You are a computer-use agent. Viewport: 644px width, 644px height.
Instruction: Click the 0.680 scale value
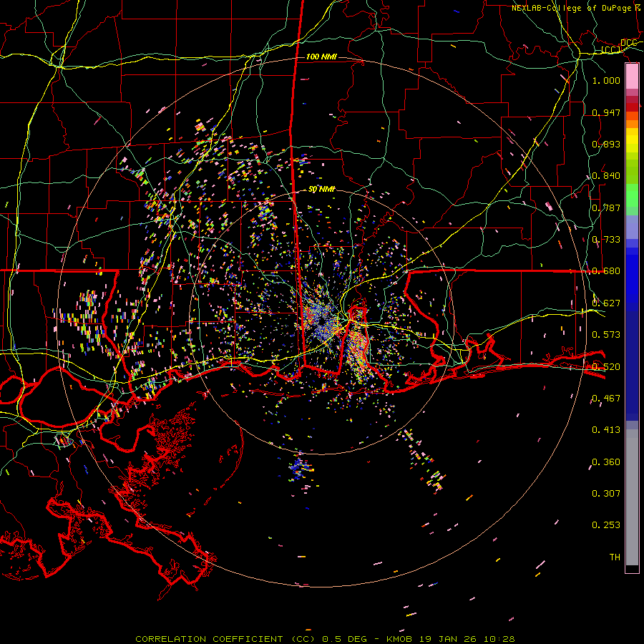coord(606,271)
